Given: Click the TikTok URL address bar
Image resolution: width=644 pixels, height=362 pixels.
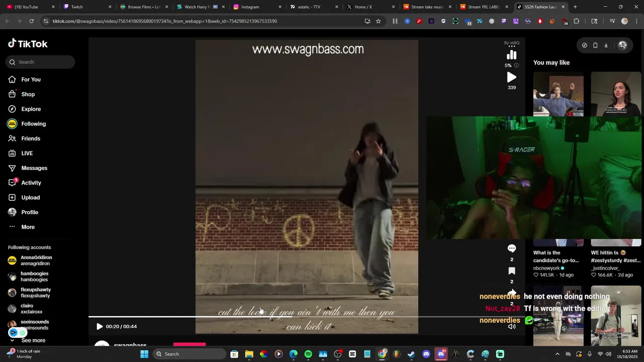Looking at the screenshot, I should pos(201,21).
